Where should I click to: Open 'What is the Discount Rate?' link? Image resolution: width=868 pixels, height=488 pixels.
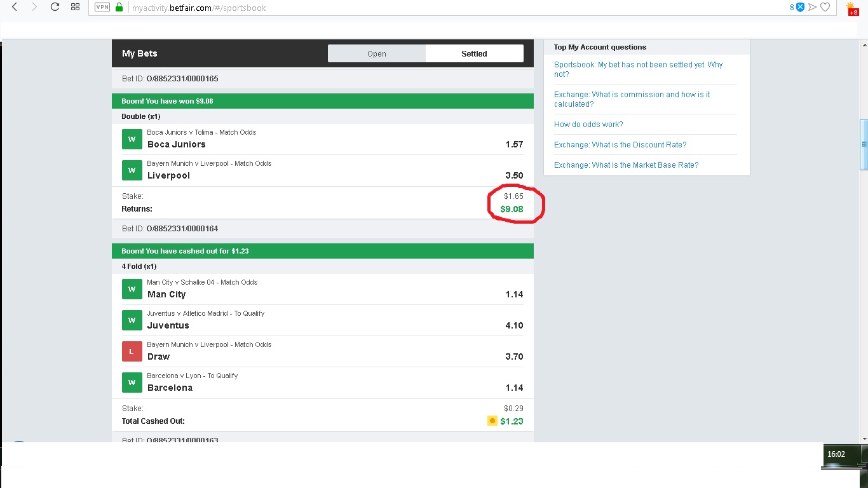click(620, 145)
